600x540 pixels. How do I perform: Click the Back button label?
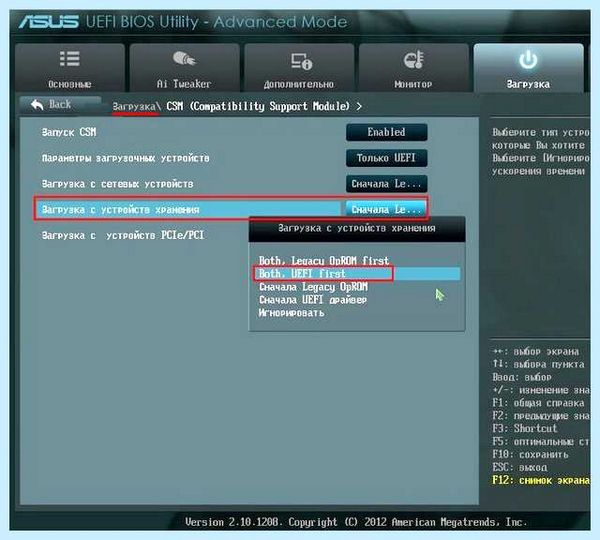tap(60, 104)
